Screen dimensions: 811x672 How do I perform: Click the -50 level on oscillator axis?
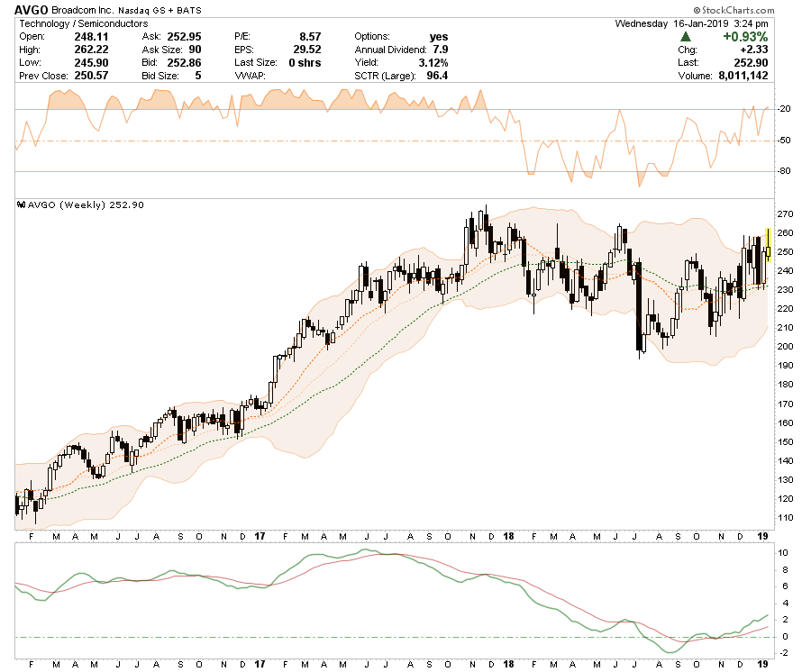[x=785, y=141]
